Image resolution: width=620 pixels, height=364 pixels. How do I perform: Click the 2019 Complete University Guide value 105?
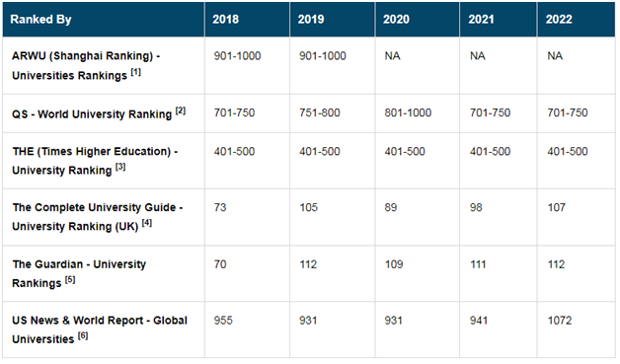pos(308,207)
